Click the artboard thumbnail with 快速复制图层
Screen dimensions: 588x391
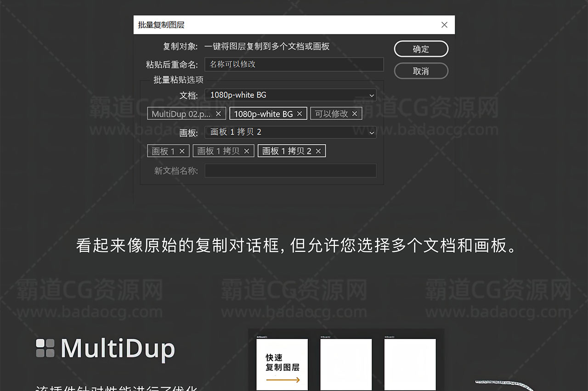[x=282, y=364]
